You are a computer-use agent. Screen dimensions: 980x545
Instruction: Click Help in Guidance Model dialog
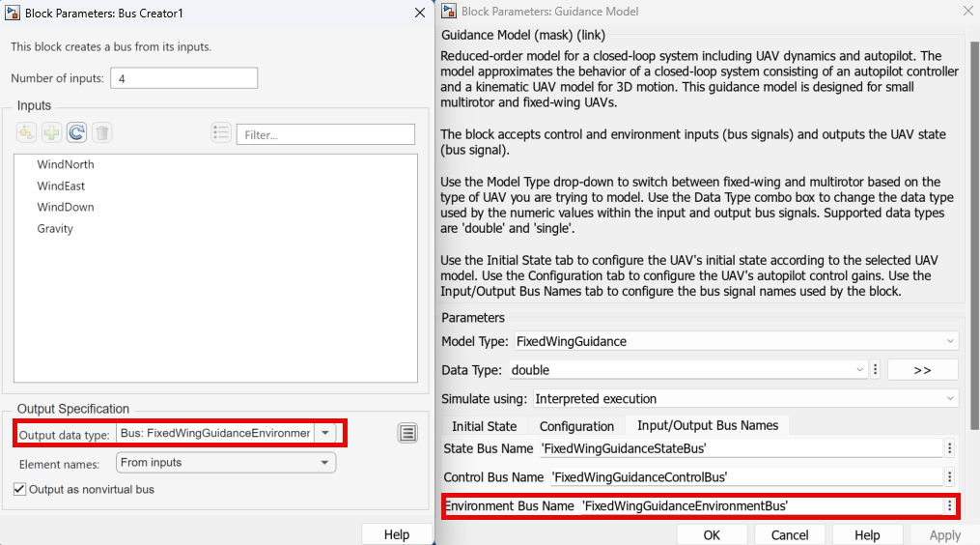(x=867, y=535)
